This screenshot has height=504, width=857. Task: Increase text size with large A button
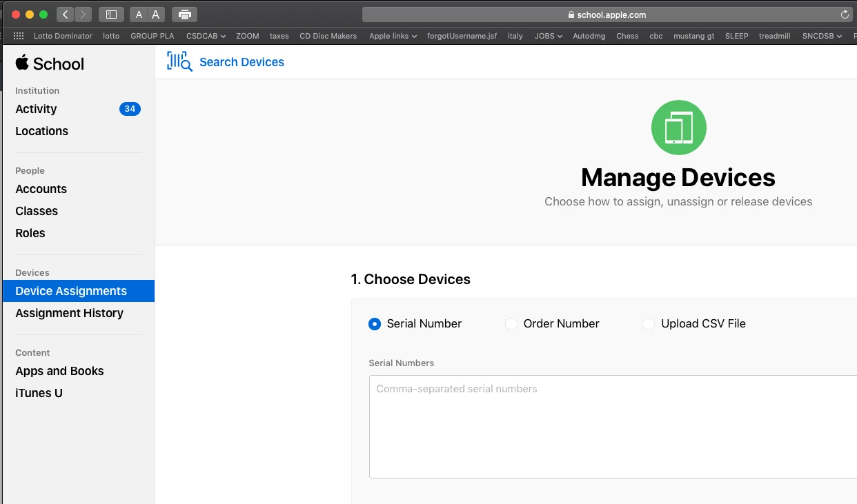coord(155,14)
